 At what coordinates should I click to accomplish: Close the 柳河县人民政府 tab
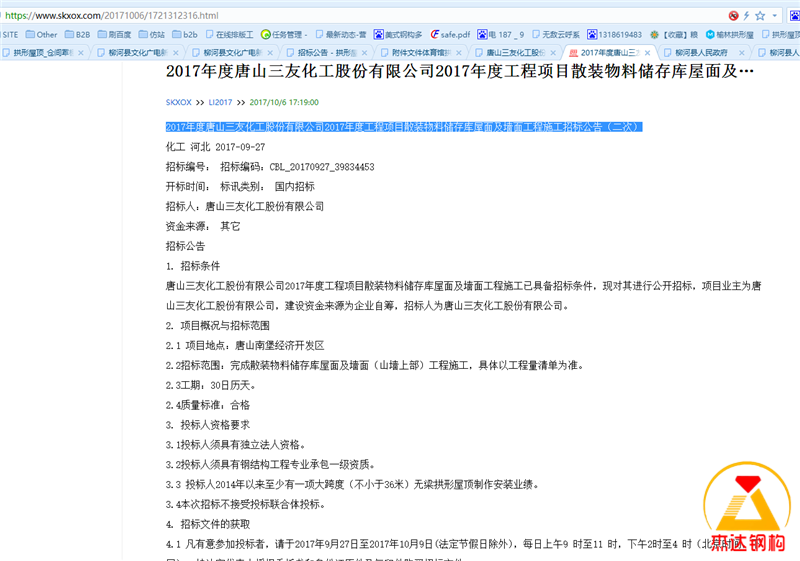point(742,53)
